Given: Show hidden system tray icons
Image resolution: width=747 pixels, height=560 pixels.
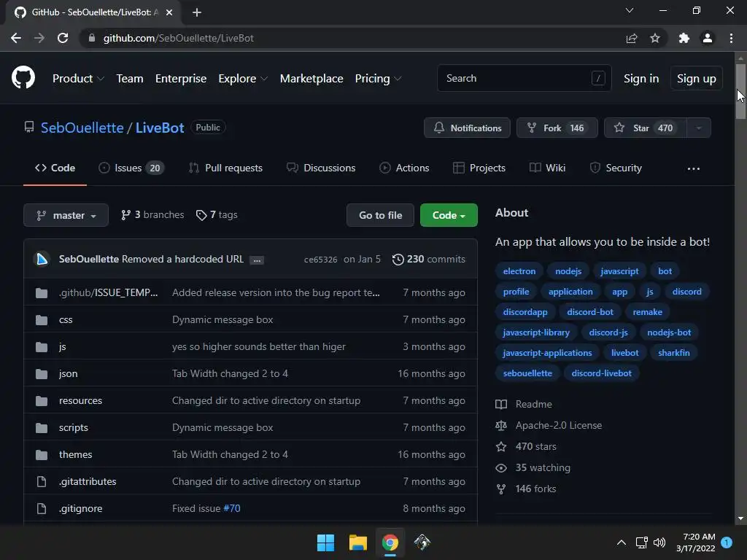Looking at the screenshot, I should [622, 542].
